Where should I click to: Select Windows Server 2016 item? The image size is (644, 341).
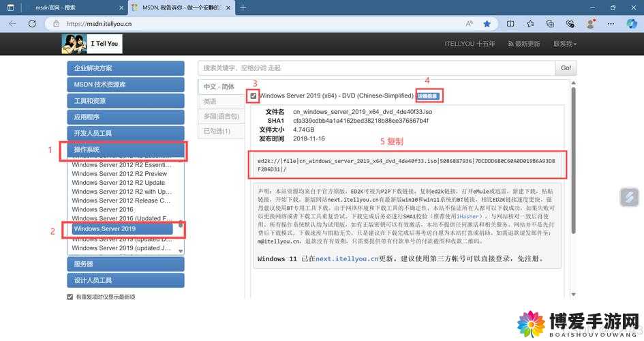pyautogui.click(x=102, y=209)
